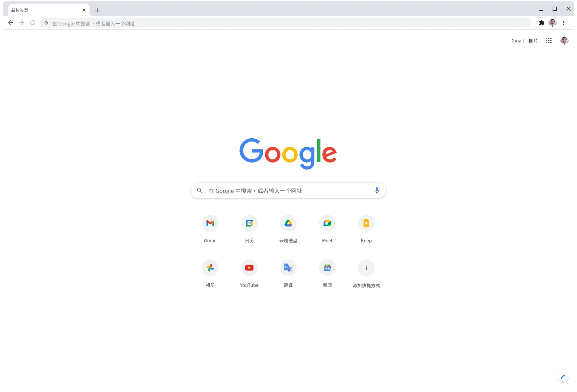Open Chrome profile avatar in toolbar
The width and height of the screenshot is (577, 392).
(x=553, y=23)
